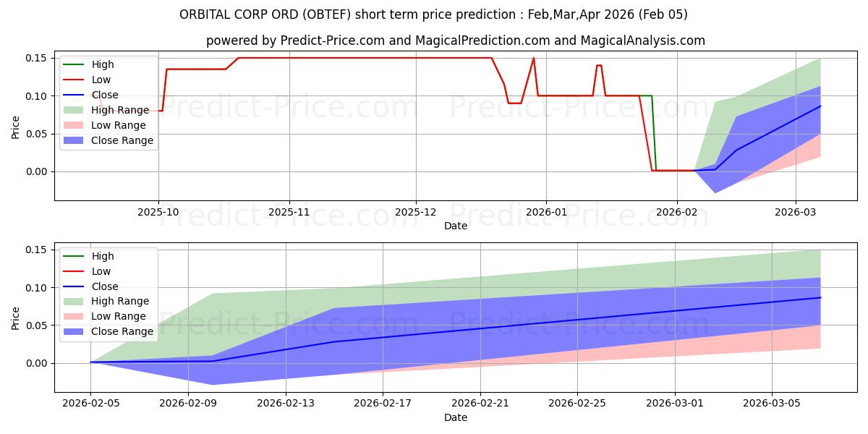Click the 2026-02-17 tick on bottom chart
The image size is (868, 434).
pos(383,404)
